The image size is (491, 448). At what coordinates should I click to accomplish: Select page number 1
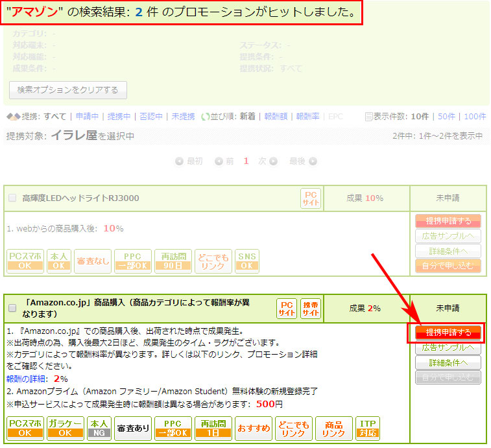pyautogui.click(x=246, y=161)
